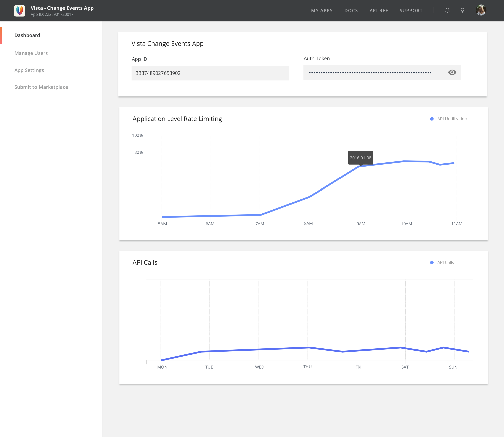Click the 100% axis label

137,135
